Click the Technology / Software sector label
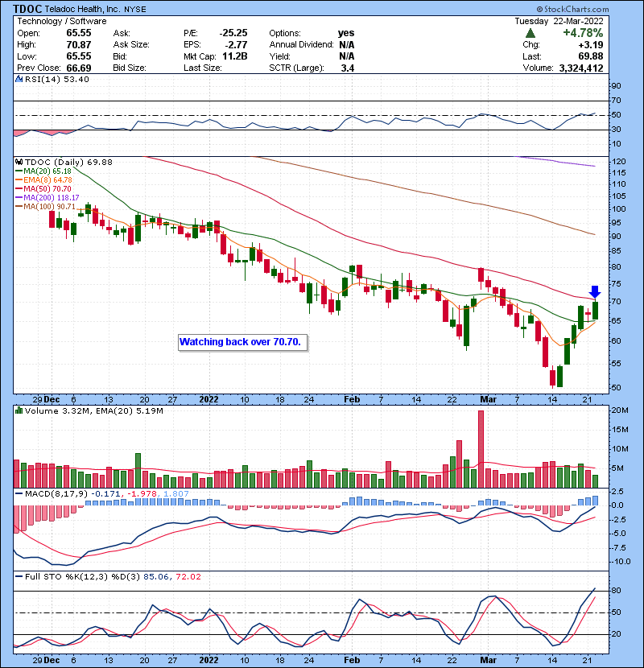Image resolution: width=644 pixels, height=668 pixels. [62, 21]
